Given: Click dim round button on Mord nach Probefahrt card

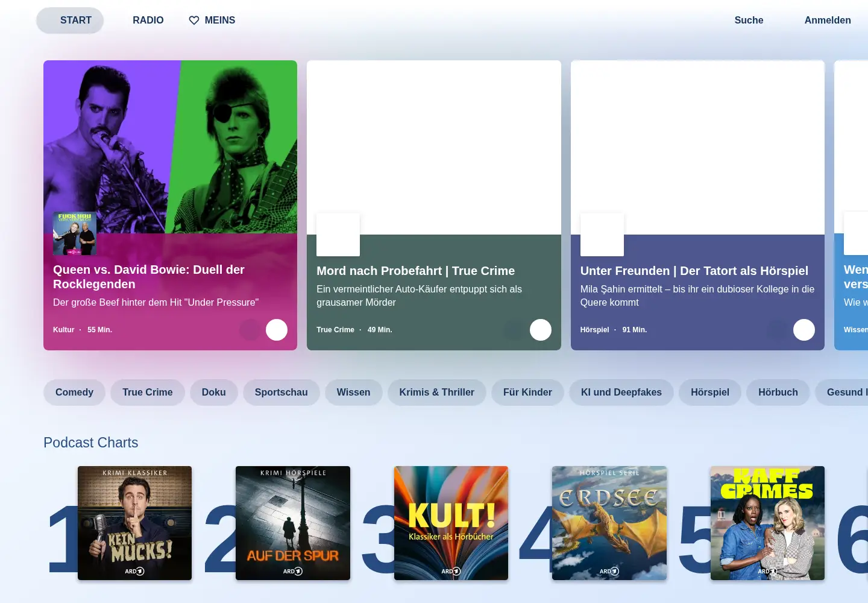Looking at the screenshot, I should (514, 330).
